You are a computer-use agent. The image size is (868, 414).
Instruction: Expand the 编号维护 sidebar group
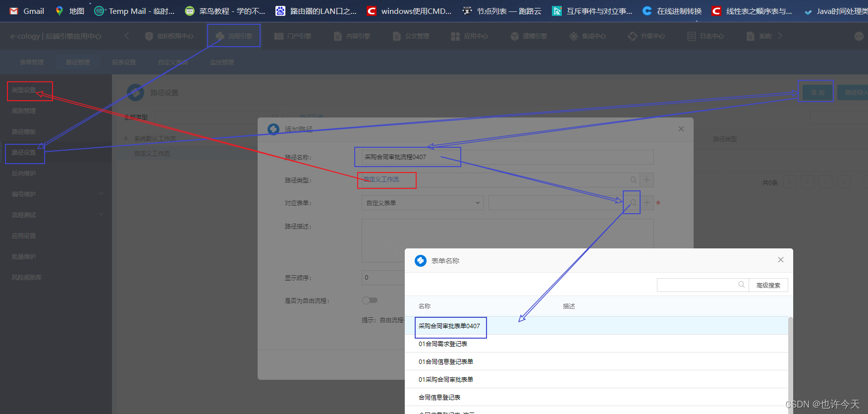click(56, 194)
